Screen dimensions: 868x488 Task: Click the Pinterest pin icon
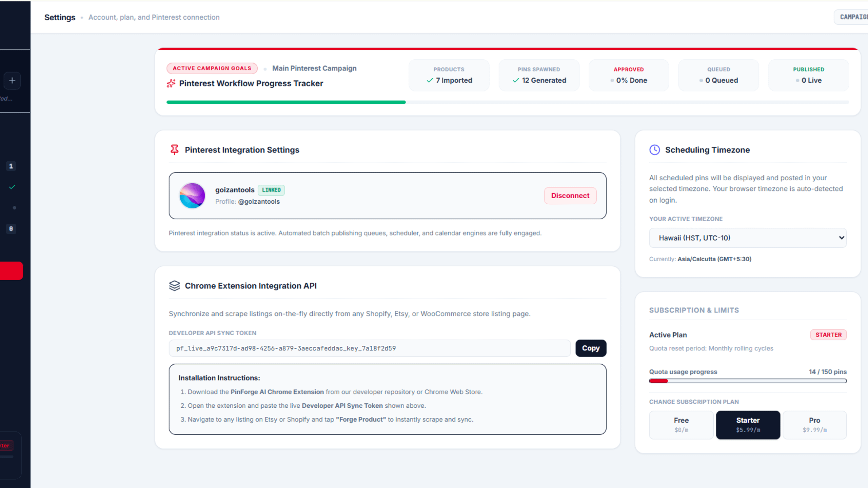(x=174, y=150)
